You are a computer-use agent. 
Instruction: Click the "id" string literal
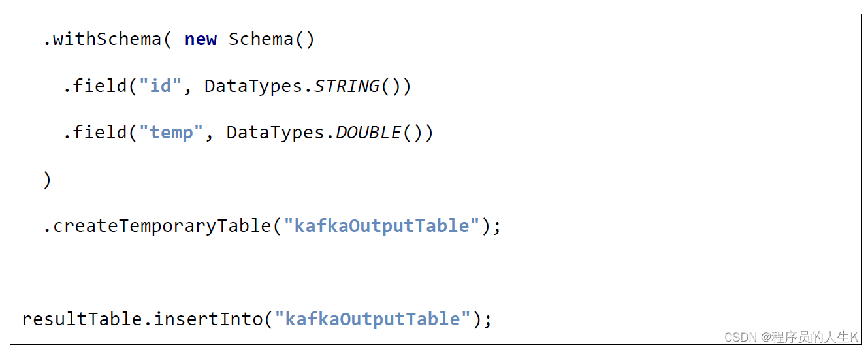pyautogui.click(x=160, y=86)
